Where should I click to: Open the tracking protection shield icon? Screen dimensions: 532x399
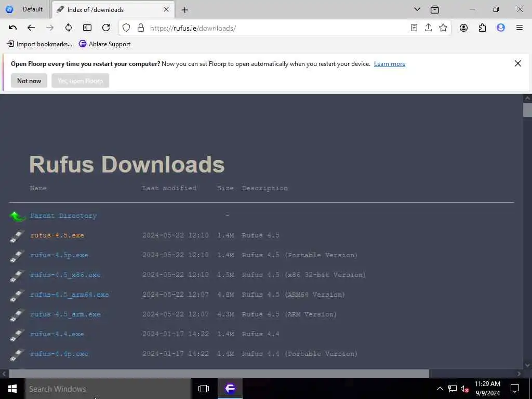pos(126,28)
